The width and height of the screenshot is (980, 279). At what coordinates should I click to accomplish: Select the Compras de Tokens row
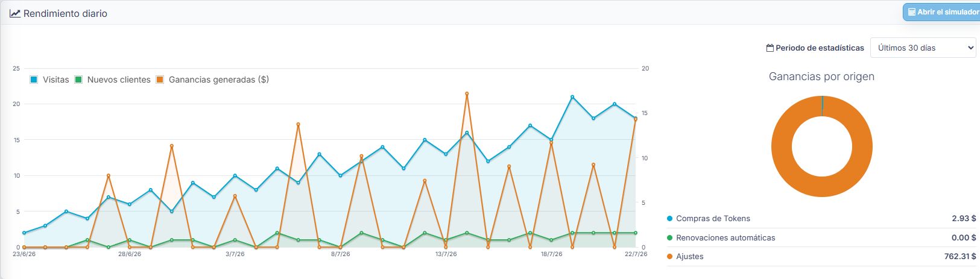(821, 219)
